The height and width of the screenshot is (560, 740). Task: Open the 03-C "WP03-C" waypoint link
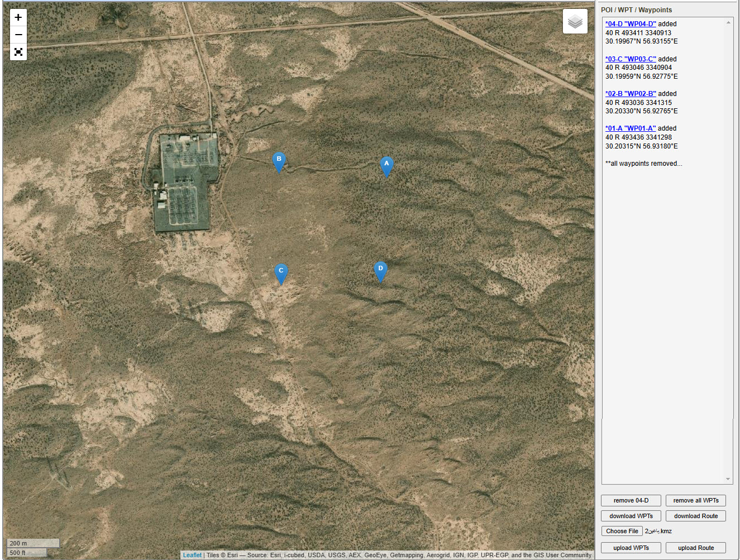coord(631,59)
